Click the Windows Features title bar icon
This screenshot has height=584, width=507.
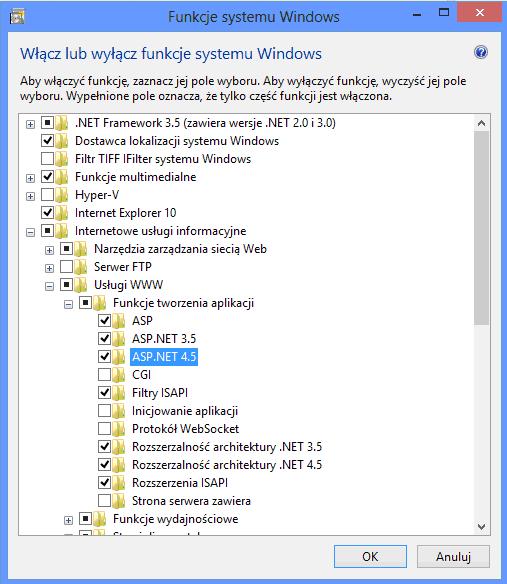pos(17,16)
